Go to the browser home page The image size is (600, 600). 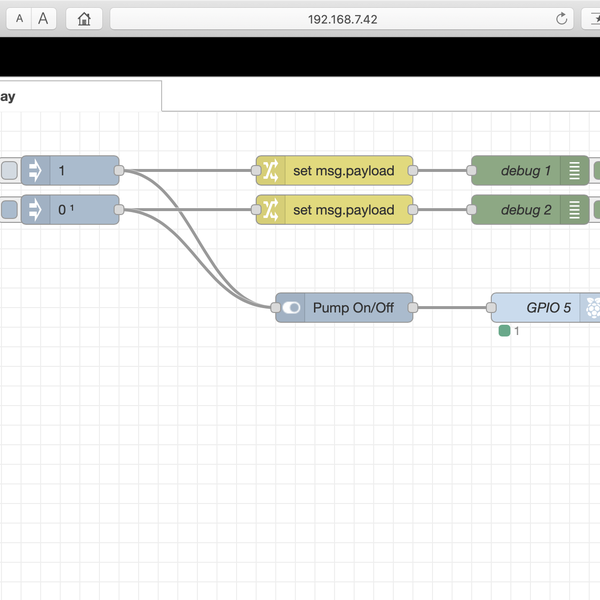pyautogui.click(x=85, y=18)
